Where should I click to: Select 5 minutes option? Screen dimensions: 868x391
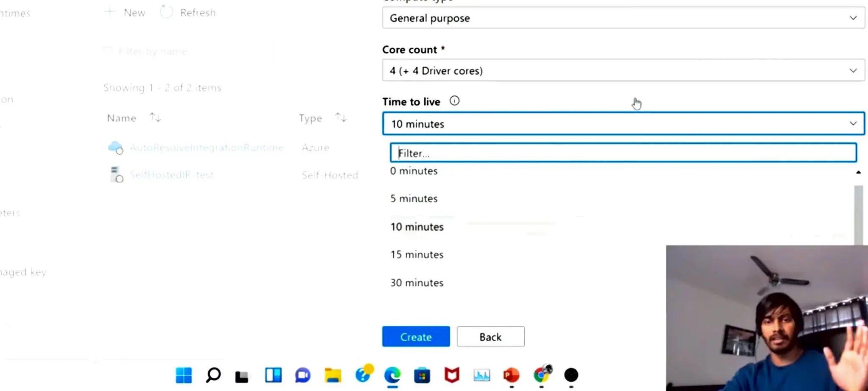pos(414,198)
